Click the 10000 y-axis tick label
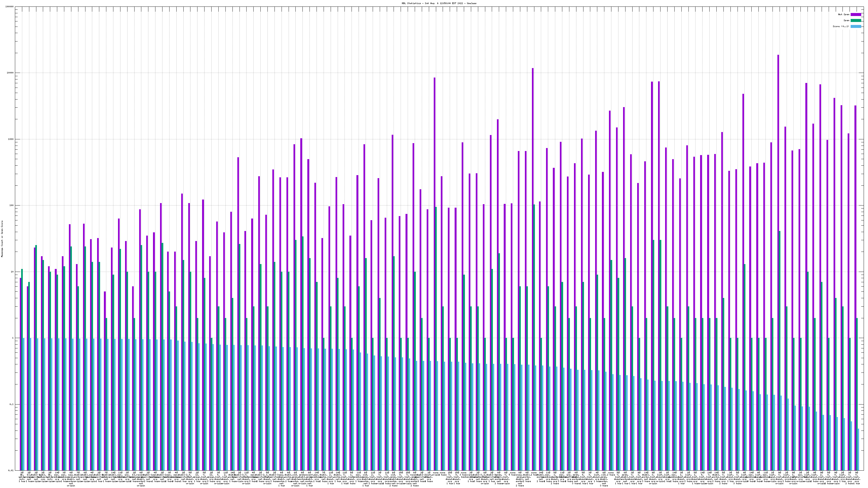This screenshot has height=488, width=868. click(11, 73)
